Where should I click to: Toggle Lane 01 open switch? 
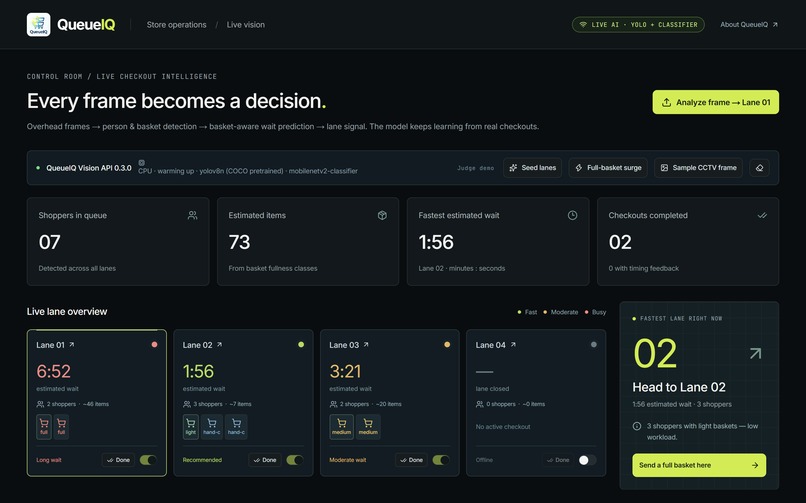pyautogui.click(x=148, y=460)
